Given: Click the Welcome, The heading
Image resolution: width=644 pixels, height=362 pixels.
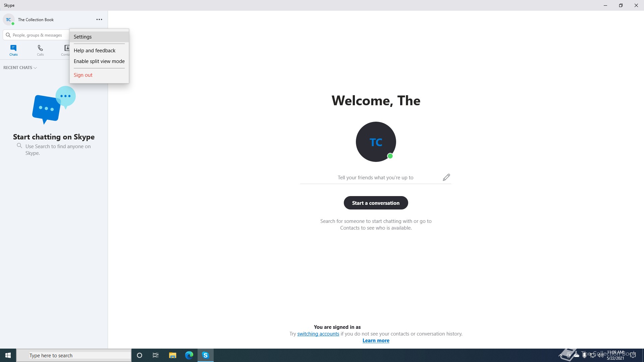Looking at the screenshot, I should tap(376, 101).
